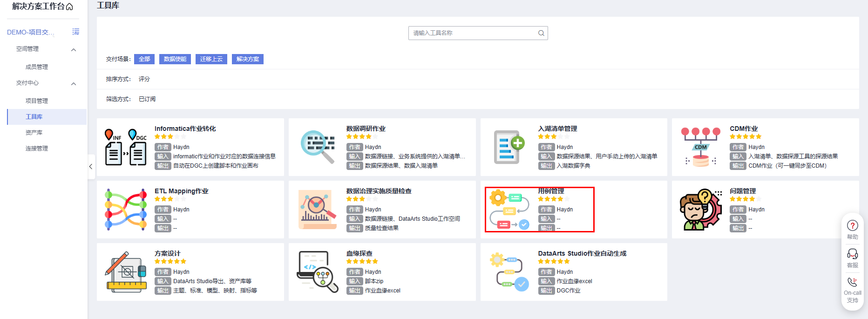Click the 方案设计 title
This screenshot has height=319, width=868.
point(168,253)
